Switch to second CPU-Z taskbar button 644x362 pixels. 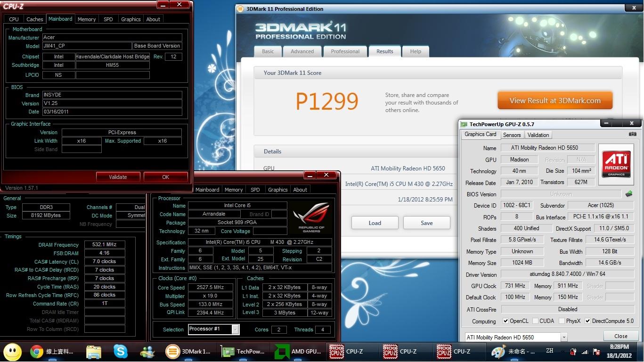(406, 352)
